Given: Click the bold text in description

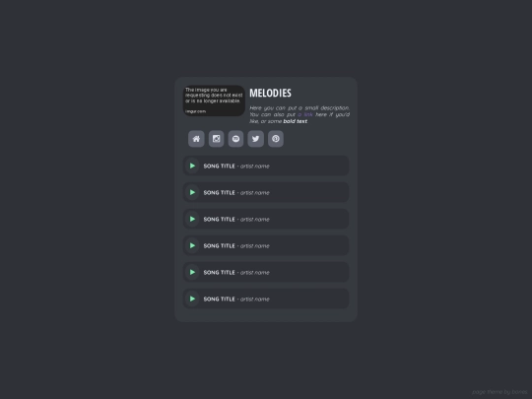Looking at the screenshot, I should pos(295,121).
